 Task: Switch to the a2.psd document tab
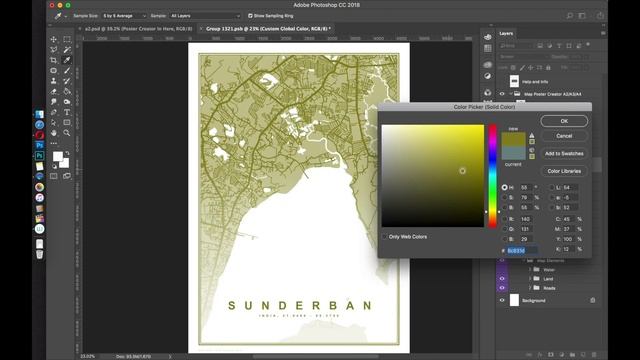[138, 29]
